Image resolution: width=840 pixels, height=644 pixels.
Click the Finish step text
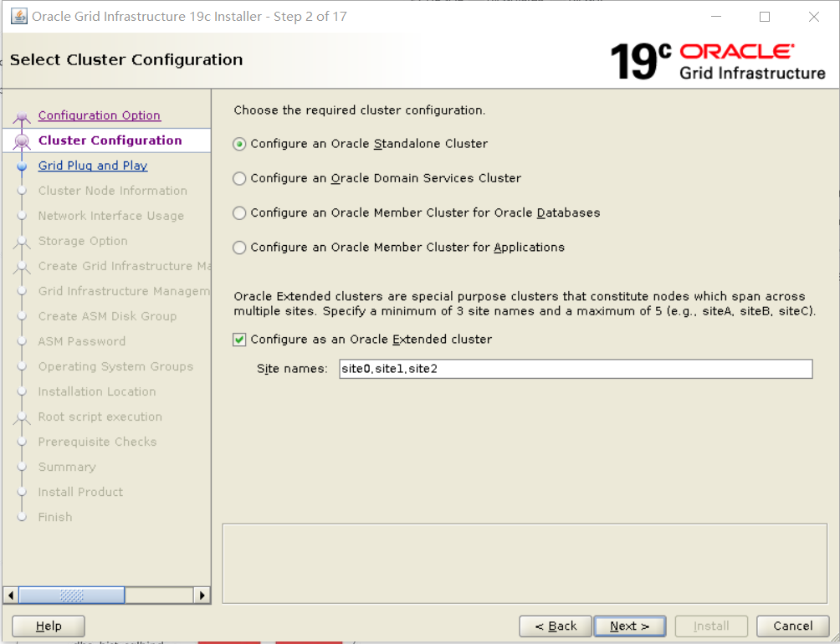tap(55, 517)
